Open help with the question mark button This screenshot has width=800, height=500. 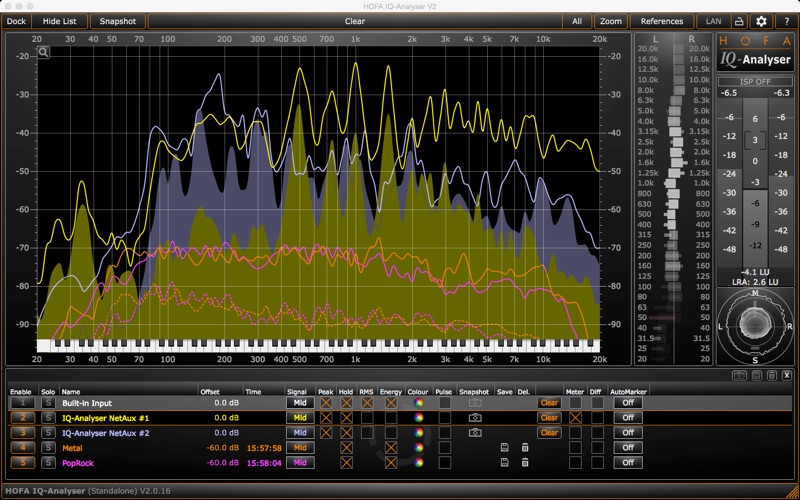point(786,21)
